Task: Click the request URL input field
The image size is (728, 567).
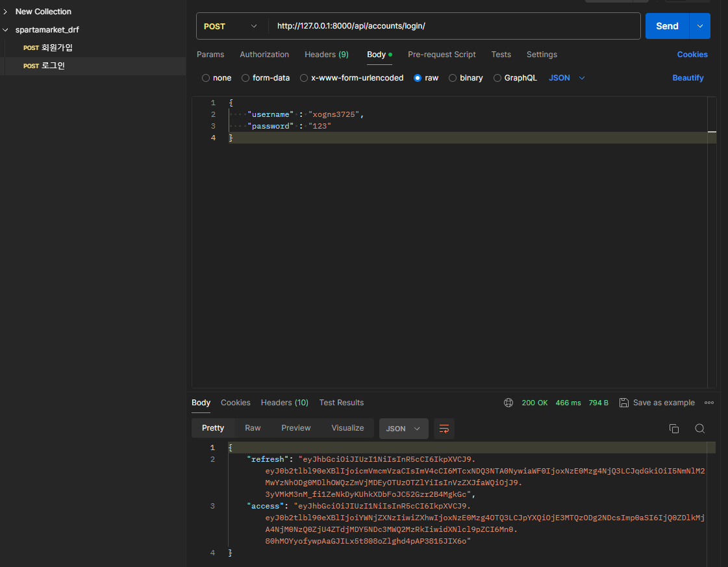Action: pyautogui.click(x=454, y=26)
